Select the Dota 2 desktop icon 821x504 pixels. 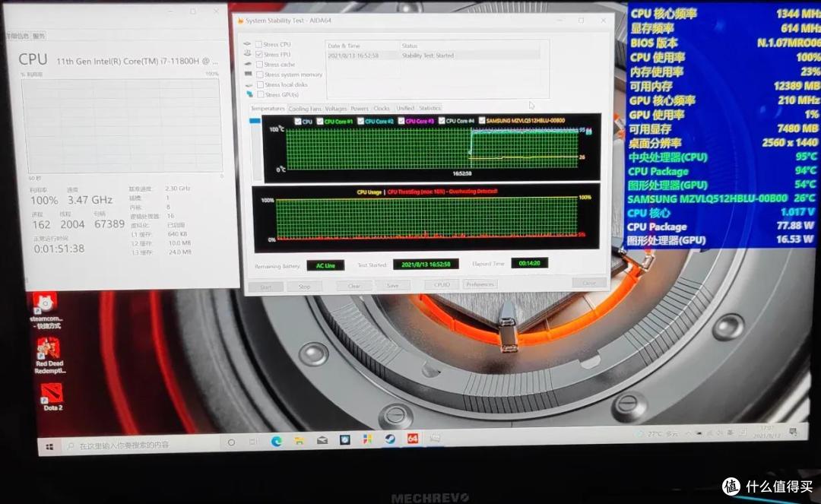point(52,397)
